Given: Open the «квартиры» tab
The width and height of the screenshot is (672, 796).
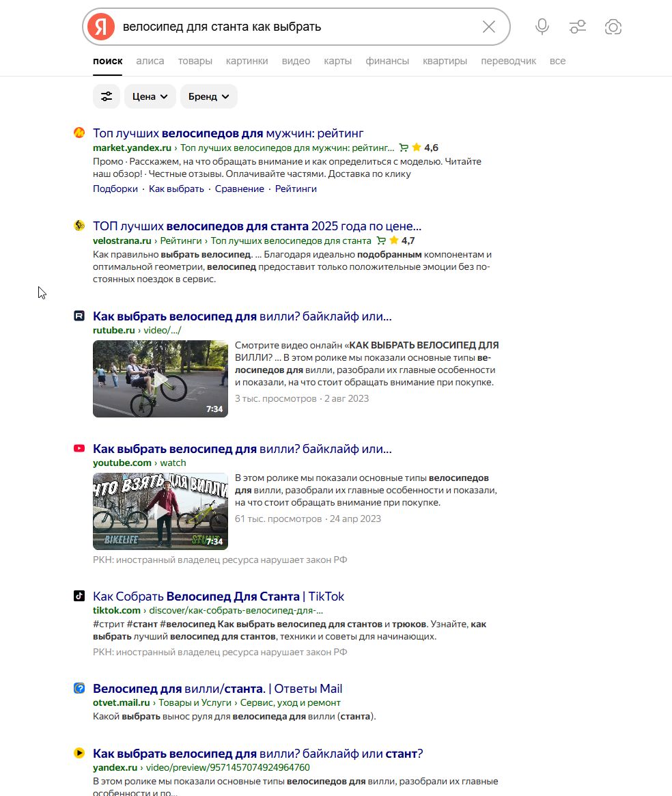Looking at the screenshot, I should point(445,61).
